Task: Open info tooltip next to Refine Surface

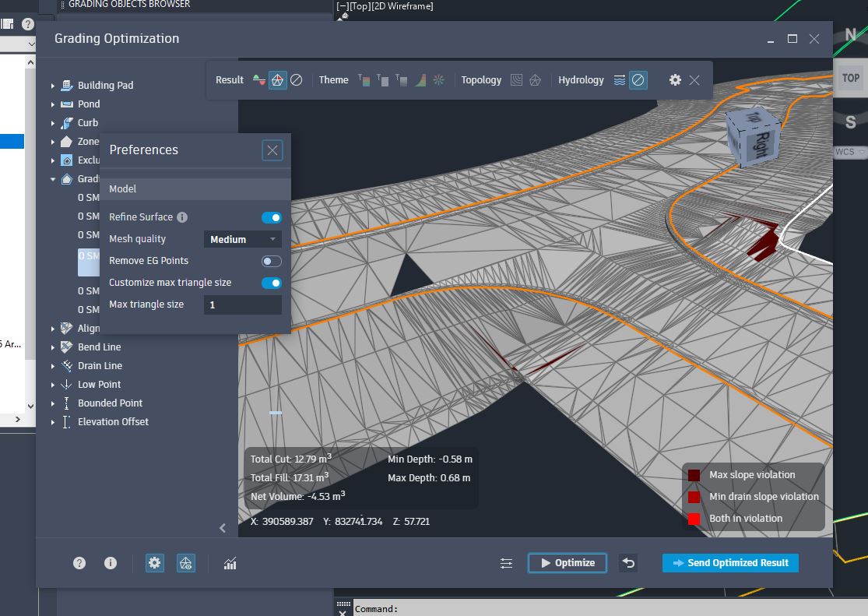Action: [181, 217]
